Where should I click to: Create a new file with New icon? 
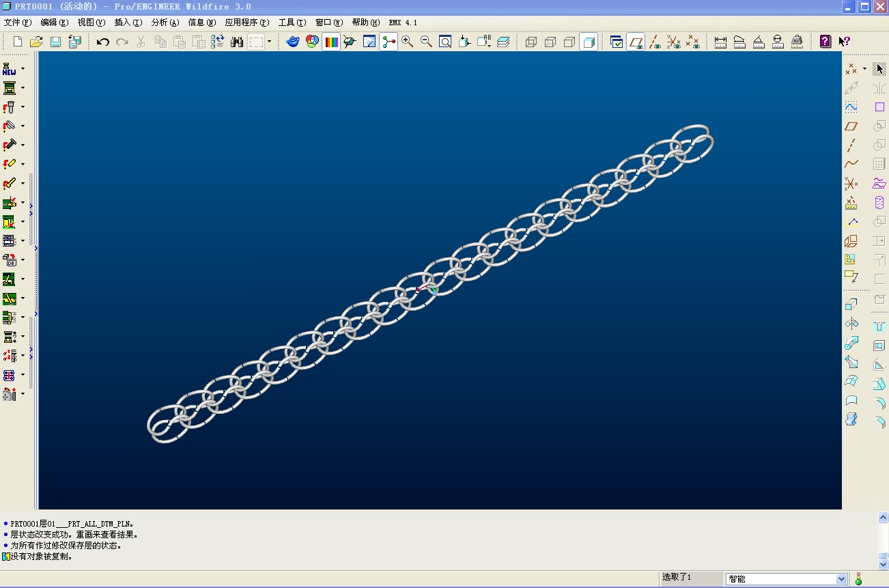coord(18,42)
